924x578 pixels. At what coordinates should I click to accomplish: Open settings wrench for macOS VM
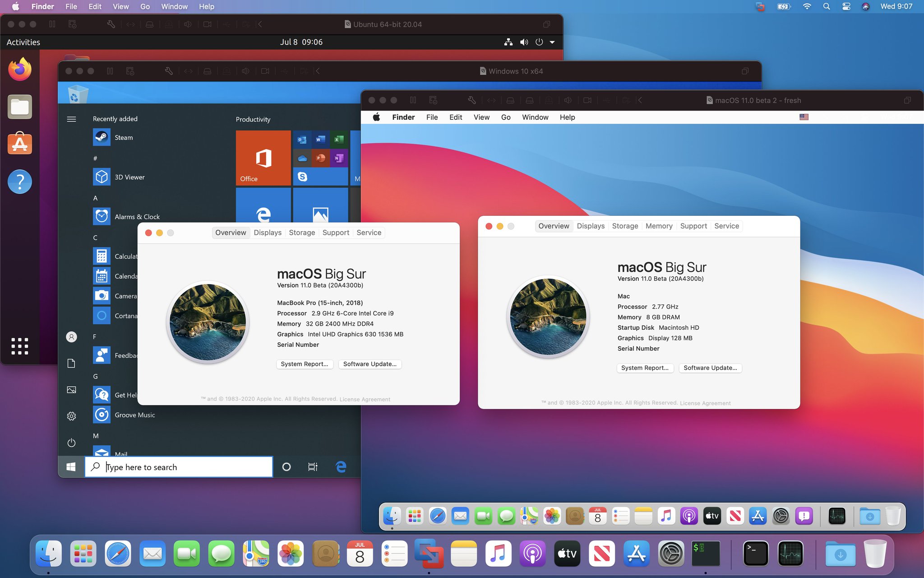tap(472, 100)
